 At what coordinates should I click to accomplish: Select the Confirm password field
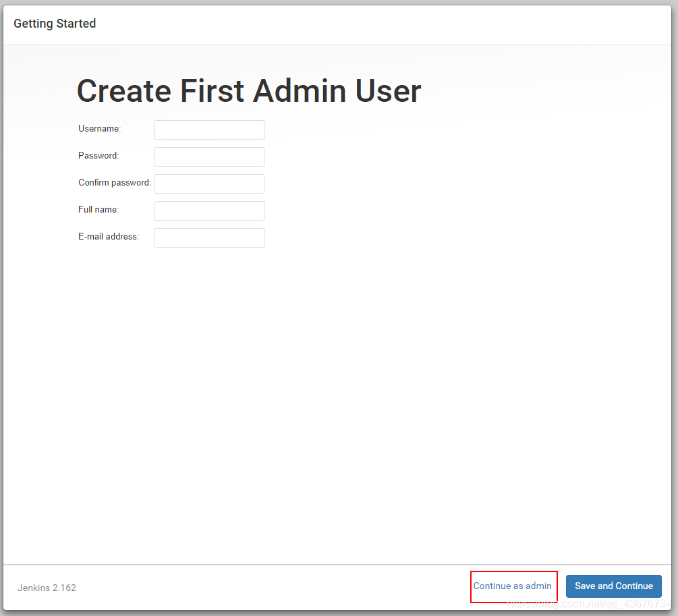tap(209, 184)
